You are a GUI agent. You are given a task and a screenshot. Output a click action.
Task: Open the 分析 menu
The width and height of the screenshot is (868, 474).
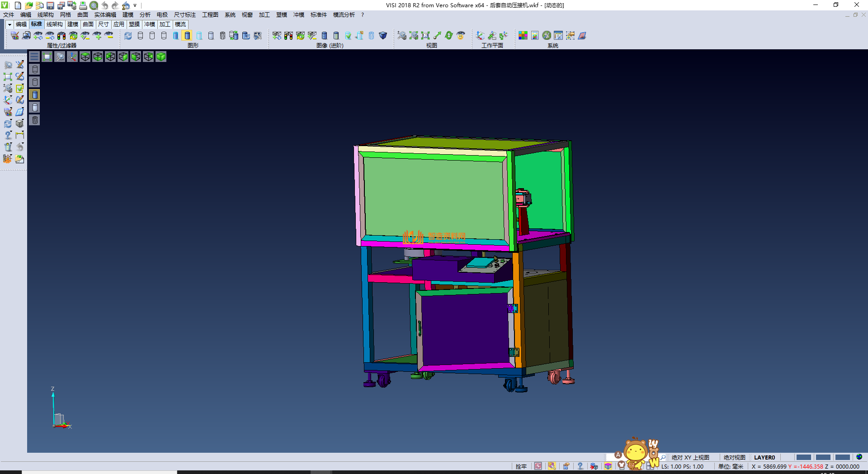click(x=145, y=15)
